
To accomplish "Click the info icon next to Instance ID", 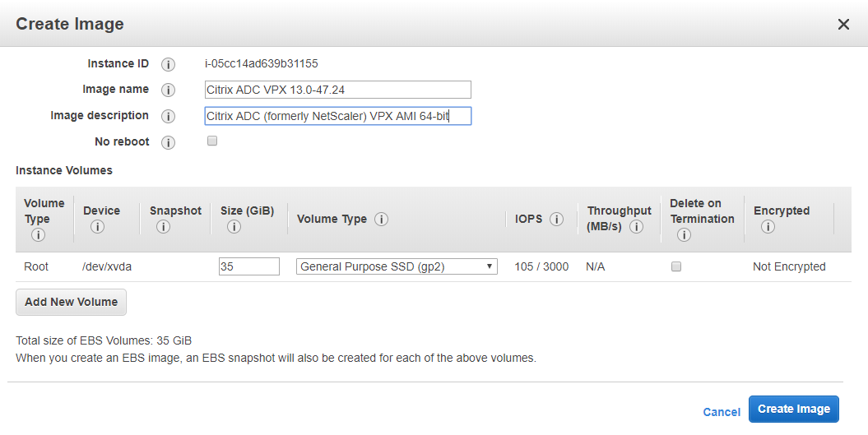I will point(168,64).
